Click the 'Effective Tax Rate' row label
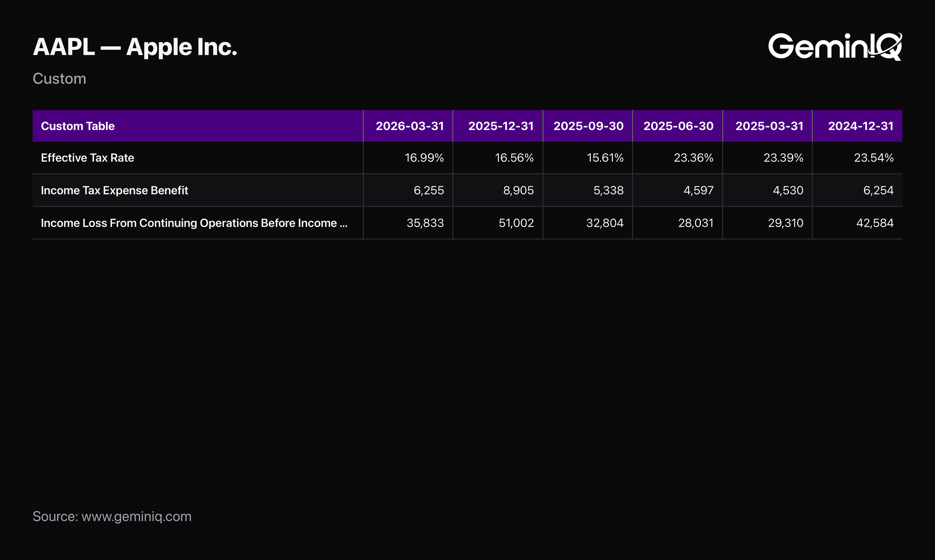This screenshot has width=935, height=560. 87,158
